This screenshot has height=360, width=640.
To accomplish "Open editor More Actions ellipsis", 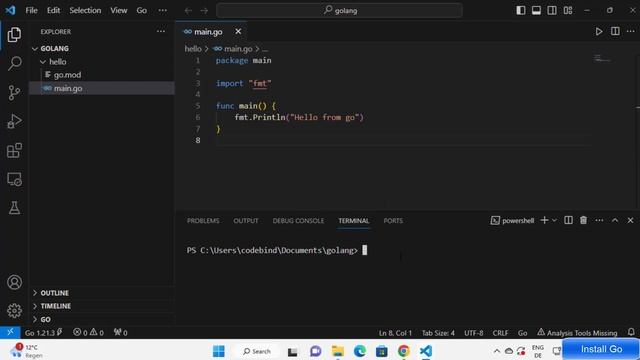I will click(631, 31).
